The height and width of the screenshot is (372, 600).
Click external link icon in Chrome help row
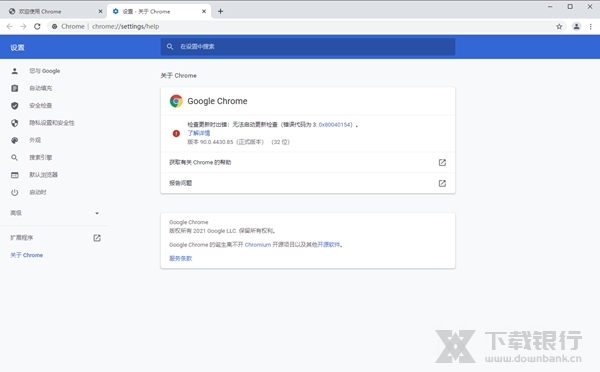point(442,163)
